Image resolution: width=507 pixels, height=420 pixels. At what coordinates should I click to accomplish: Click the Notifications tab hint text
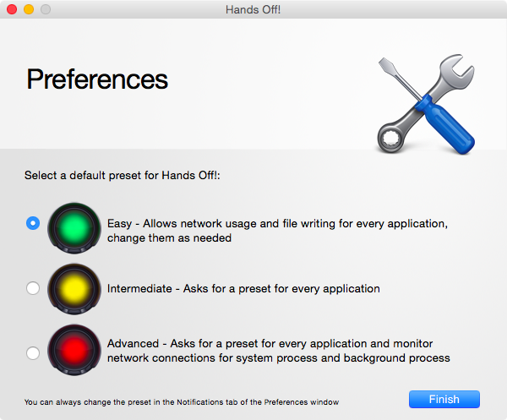(x=182, y=402)
